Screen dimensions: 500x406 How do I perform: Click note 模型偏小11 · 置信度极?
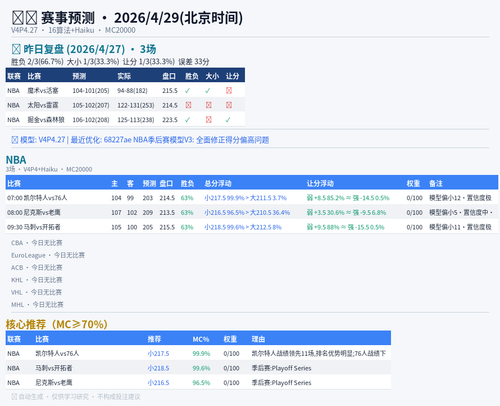pos(460,227)
